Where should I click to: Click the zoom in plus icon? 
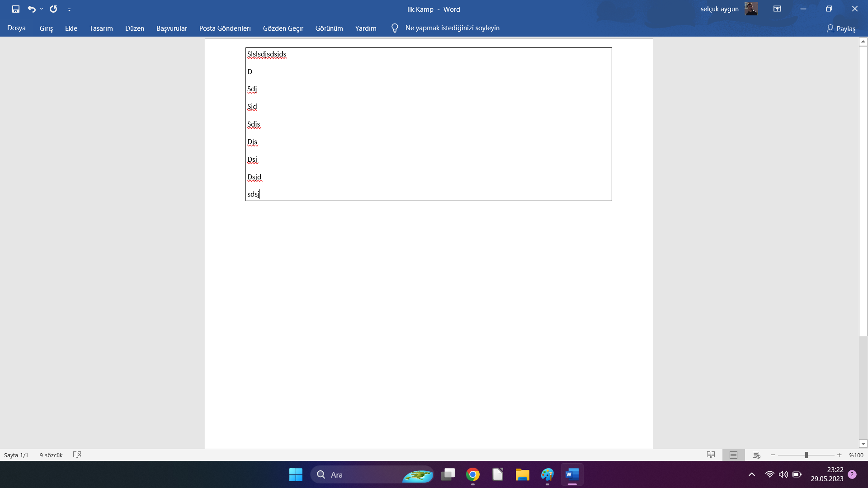(840, 455)
